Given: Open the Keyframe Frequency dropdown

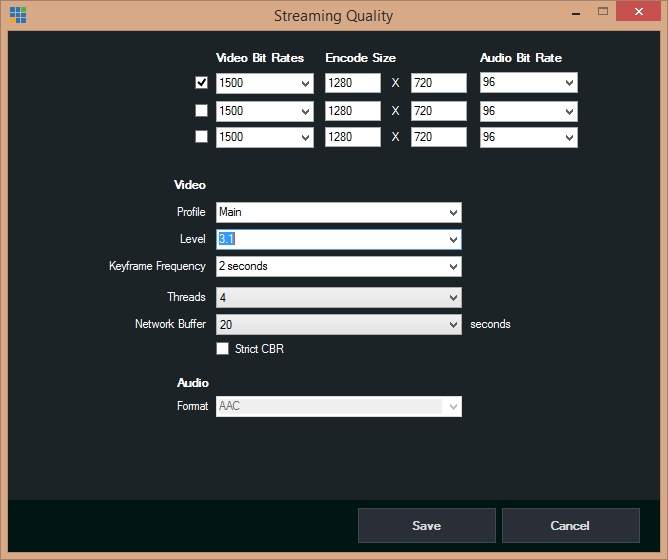Looking at the screenshot, I should tap(338, 266).
